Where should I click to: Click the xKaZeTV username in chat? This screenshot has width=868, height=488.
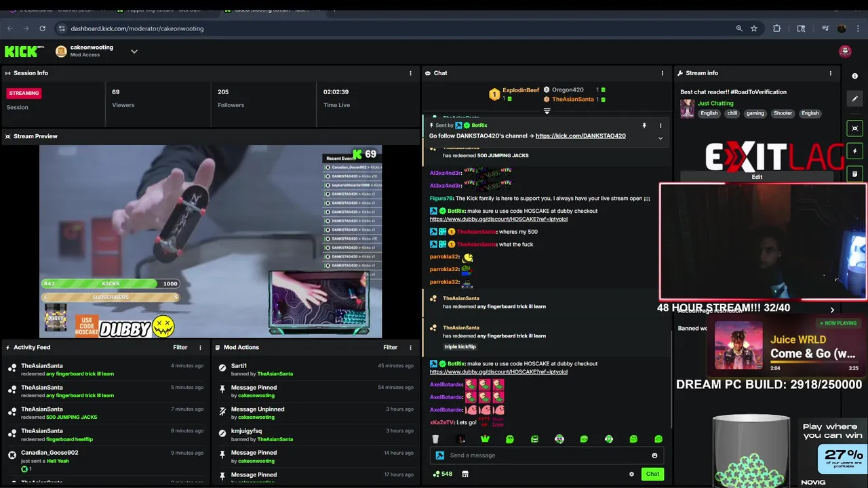tap(441, 422)
